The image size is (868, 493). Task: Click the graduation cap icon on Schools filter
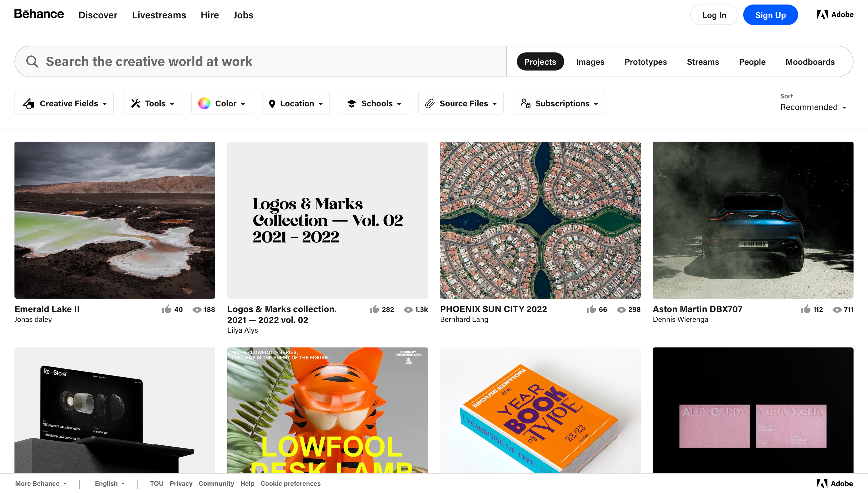tap(352, 103)
